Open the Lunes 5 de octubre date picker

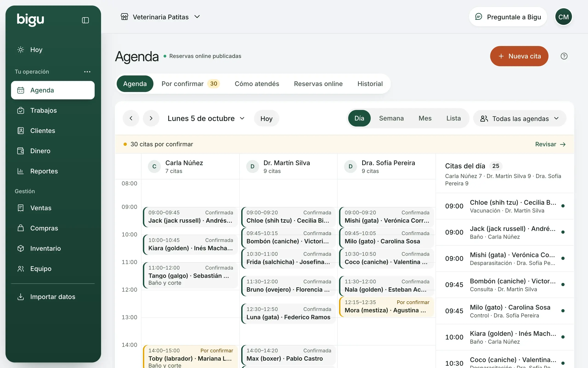coord(206,118)
